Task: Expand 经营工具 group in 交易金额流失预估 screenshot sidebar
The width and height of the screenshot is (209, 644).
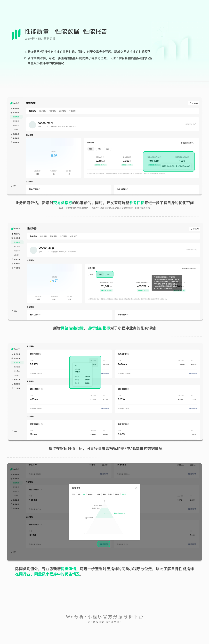Action: (x=15, y=134)
